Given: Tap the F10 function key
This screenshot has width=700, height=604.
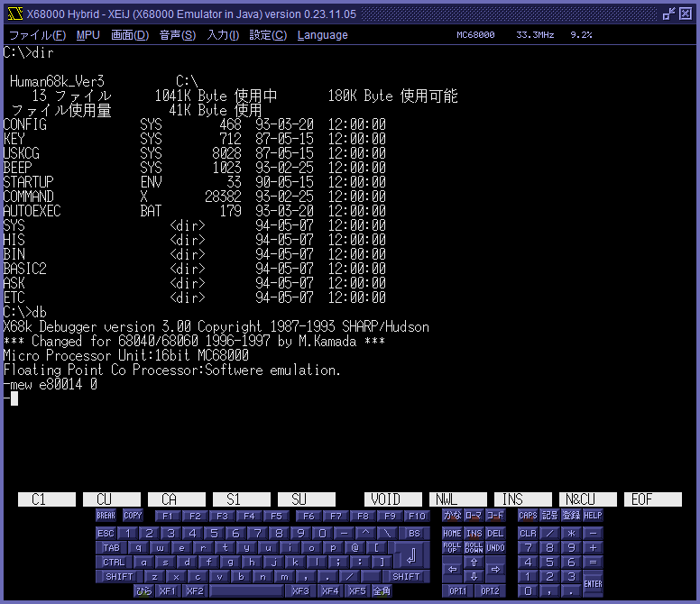Looking at the screenshot, I should pos(417,517).
